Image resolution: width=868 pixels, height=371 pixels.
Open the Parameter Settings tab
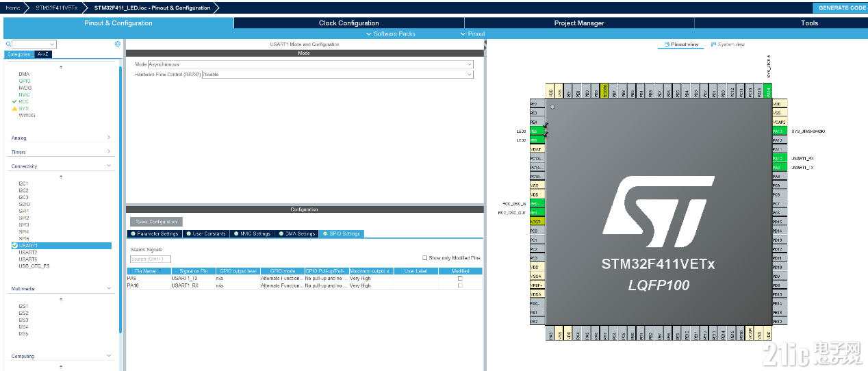(155, 233)
